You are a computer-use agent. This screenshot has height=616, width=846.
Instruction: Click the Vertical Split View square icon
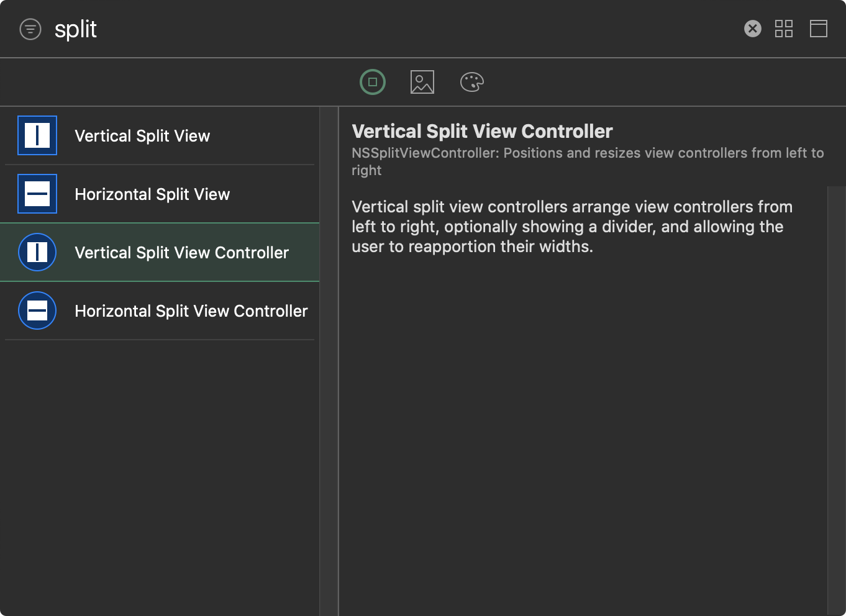[x=37, y=135]
